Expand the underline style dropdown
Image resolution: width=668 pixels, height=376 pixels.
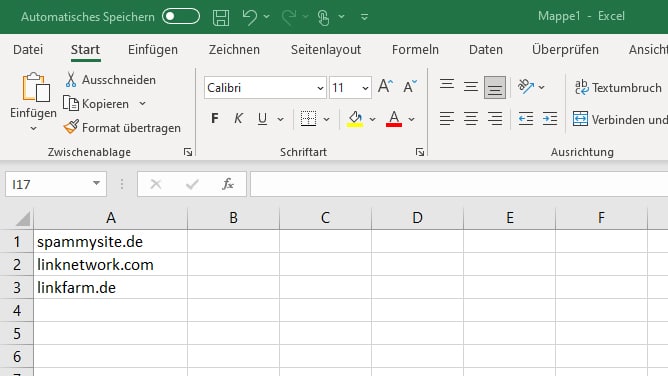click(x=280, y=119)
